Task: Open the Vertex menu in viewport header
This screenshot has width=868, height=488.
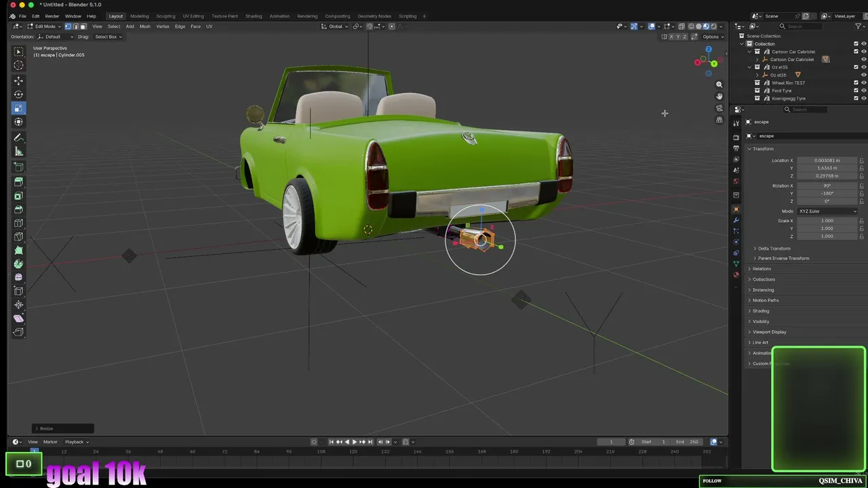Action: point(163,26)
